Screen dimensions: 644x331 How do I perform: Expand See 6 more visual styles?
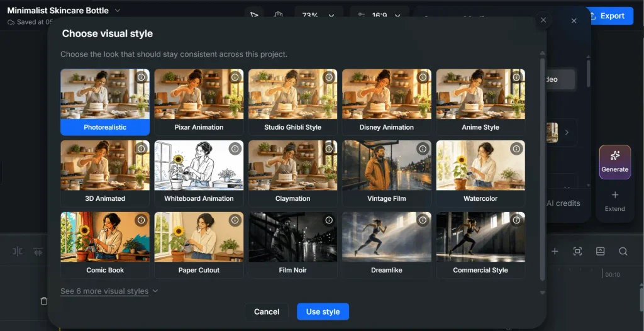(109, 291)
